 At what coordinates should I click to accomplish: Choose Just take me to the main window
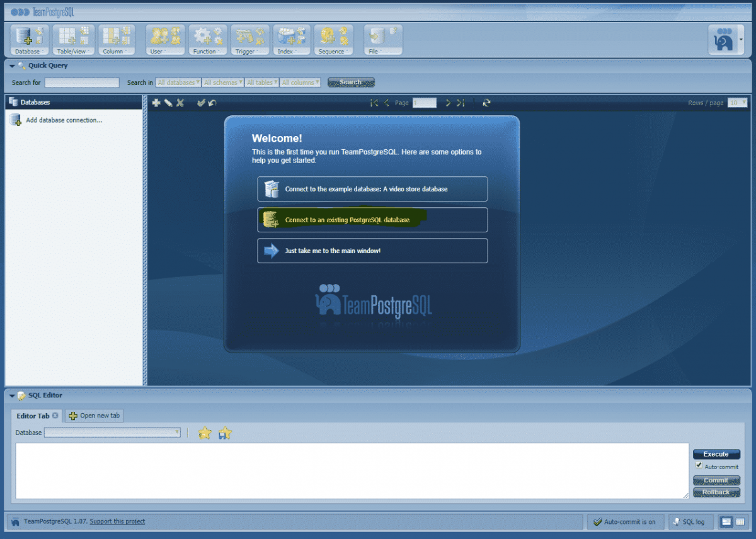[372, 251]
